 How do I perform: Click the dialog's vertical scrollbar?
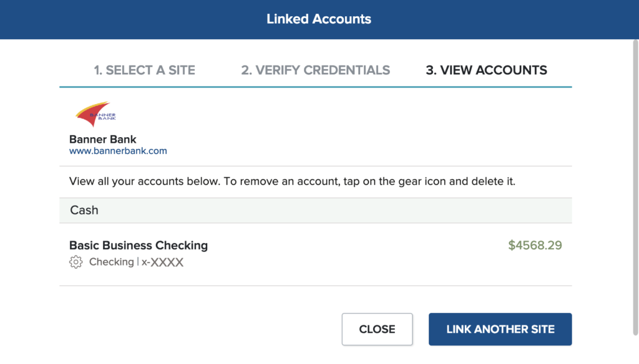pos(635,187)
